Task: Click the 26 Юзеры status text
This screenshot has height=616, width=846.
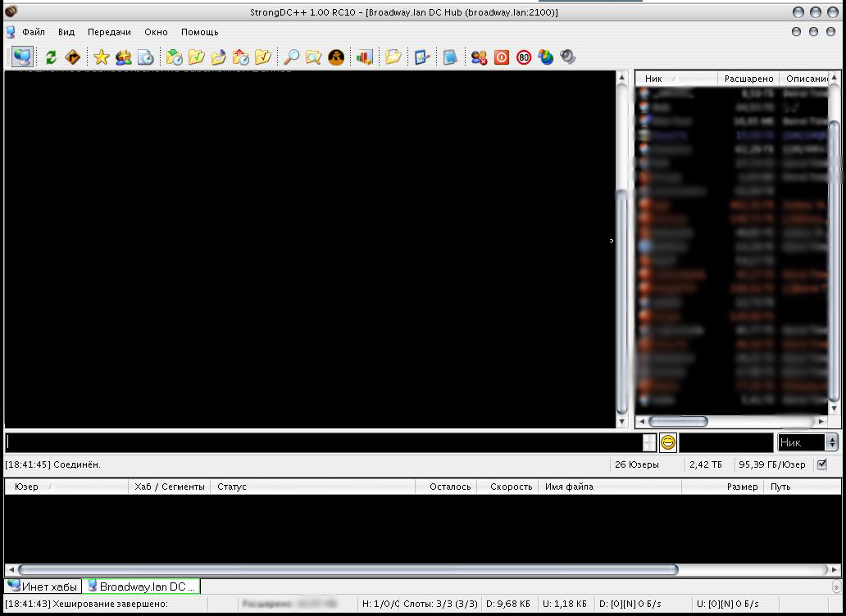Action: tap(637, 464)
